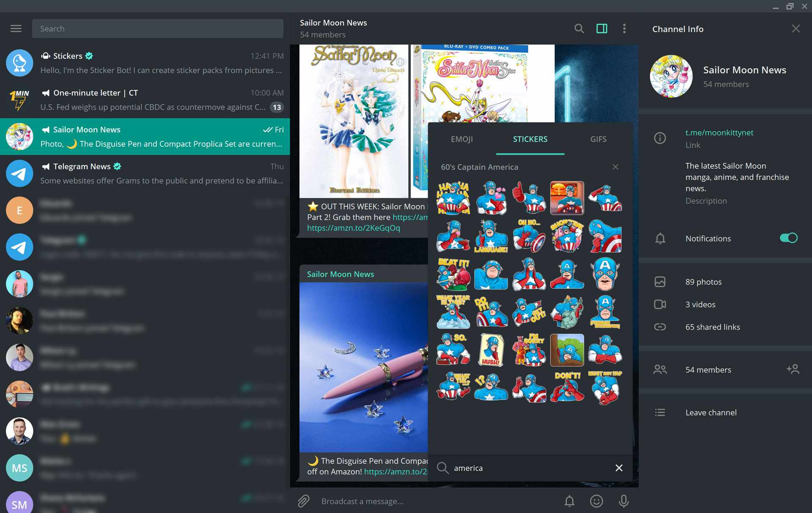Clear the 'america' sticker search text
Image resolution: width=812 pixels, height=513 pixels.
619,467
